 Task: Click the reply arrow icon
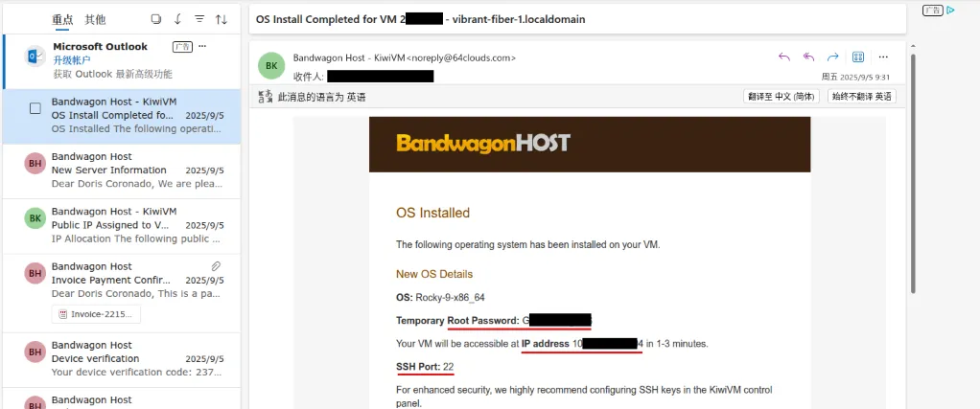pos(784,57)
